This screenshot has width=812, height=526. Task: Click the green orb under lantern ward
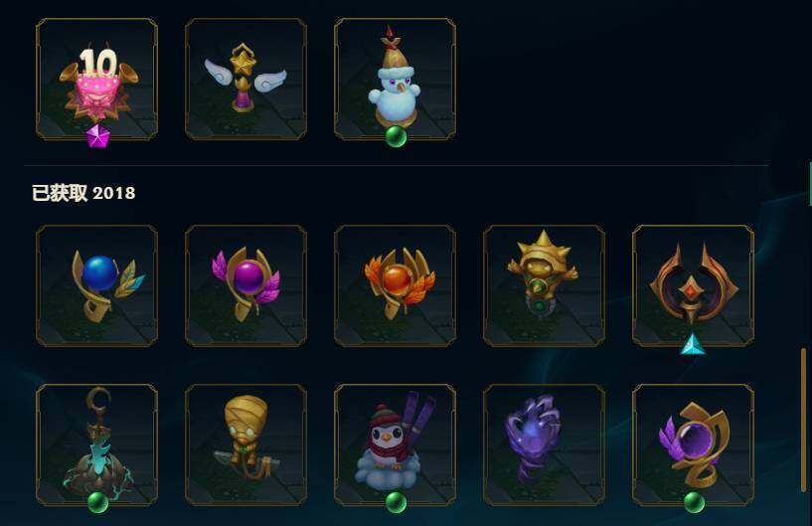98,502
